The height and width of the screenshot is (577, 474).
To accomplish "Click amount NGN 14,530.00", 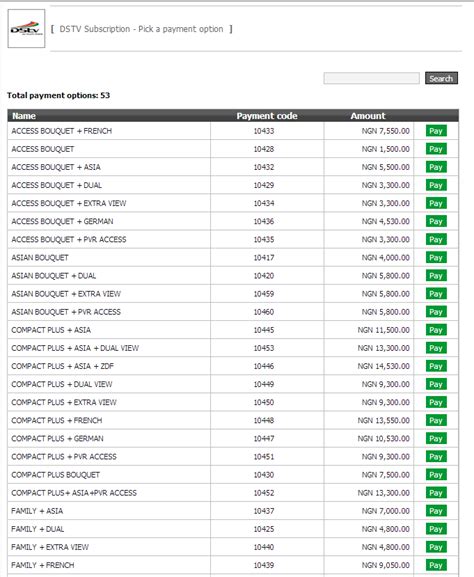I will 383,366.
